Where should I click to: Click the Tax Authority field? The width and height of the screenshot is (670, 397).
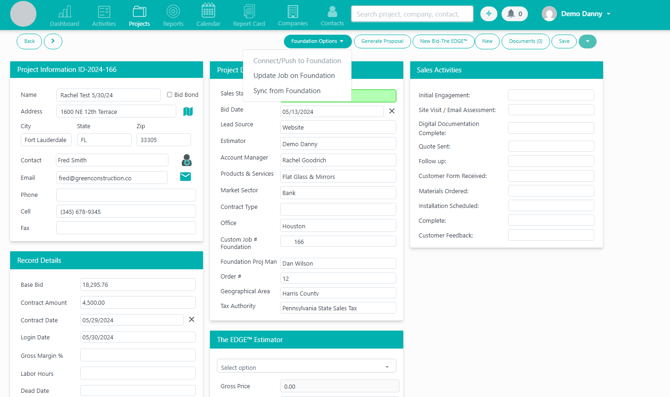click(338, 308)
